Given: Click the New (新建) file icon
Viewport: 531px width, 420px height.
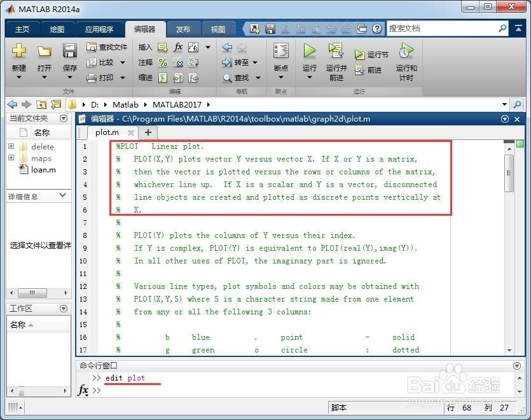Looking at the screenshot, I should (x=19, y=50).
